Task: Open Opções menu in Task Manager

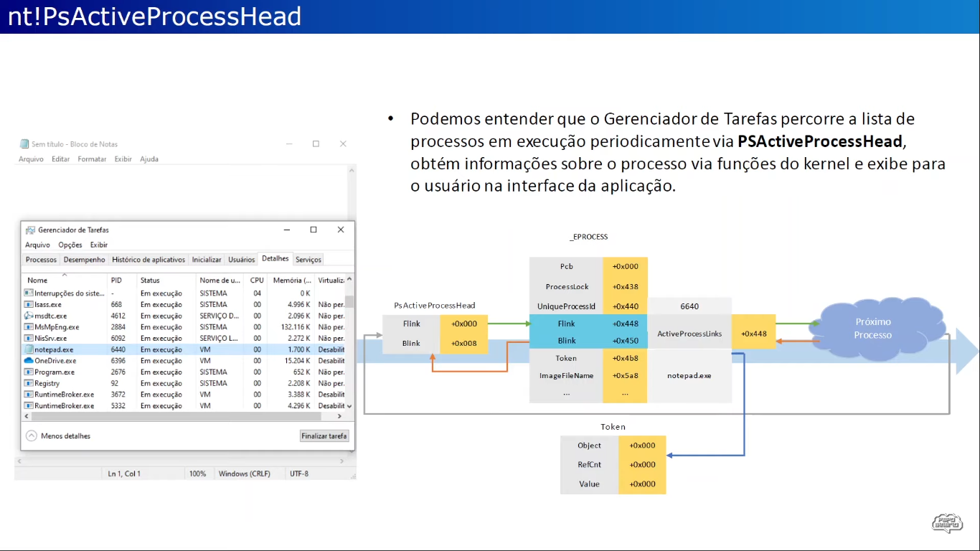Action: point(70,245)
